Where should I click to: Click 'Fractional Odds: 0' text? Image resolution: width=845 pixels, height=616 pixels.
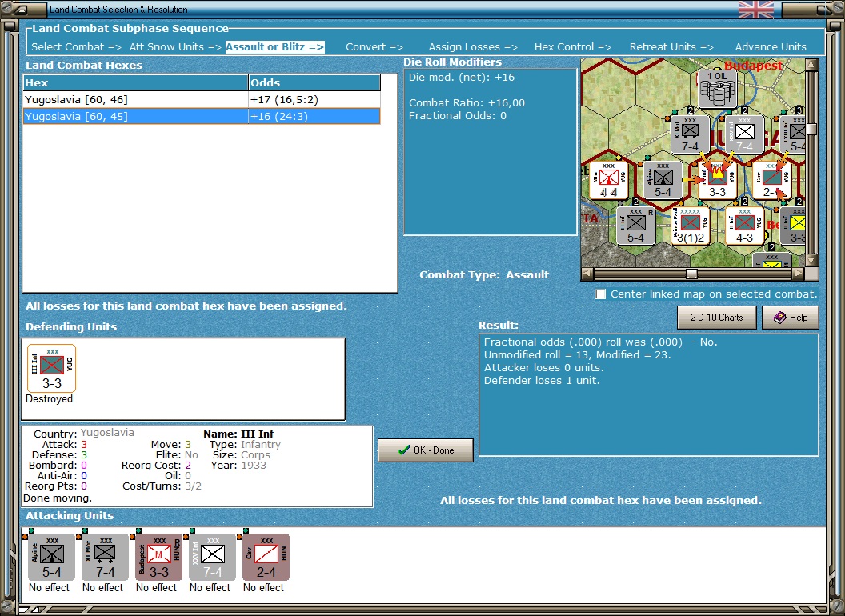coord(458,115)
